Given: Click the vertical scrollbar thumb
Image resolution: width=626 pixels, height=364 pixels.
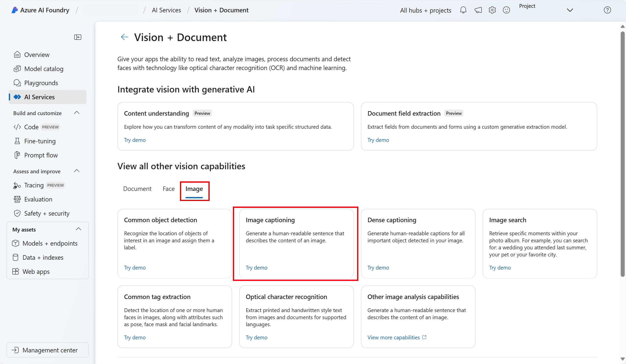Looking at the screenshot, I should tap(622, 154).
